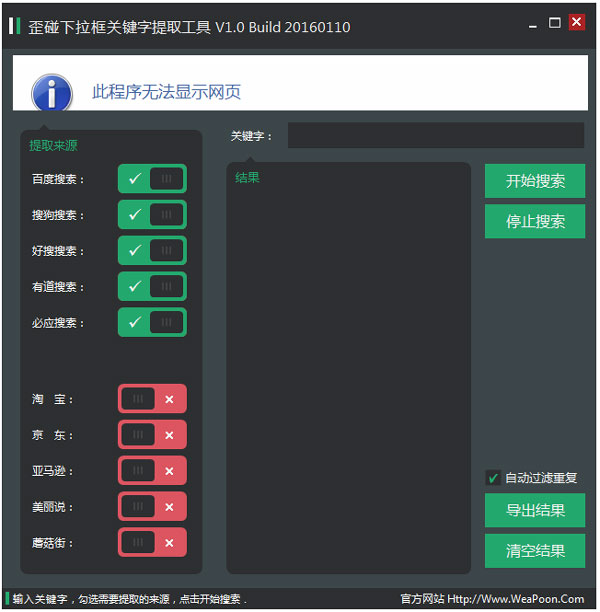Enable 亚马逊 keyword source
600x612 pixels.
(152, 471)
